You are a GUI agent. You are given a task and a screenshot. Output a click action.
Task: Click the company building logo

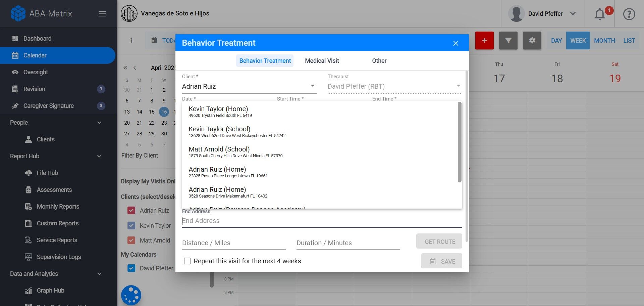click(x=129, y=13)
